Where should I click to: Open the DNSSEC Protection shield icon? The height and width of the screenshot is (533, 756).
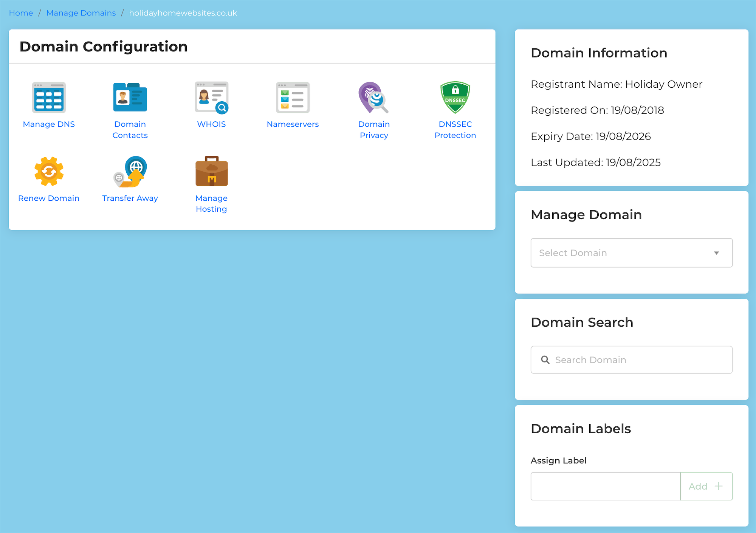point(455,98)
